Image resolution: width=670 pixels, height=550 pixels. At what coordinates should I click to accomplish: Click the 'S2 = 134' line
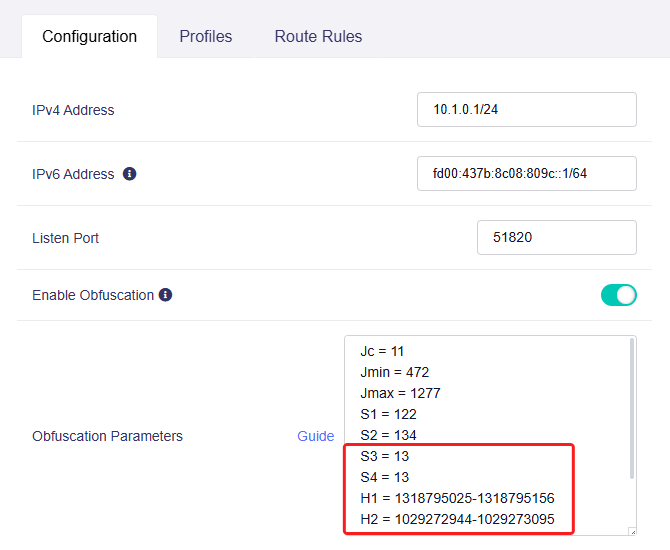point(388,435)
